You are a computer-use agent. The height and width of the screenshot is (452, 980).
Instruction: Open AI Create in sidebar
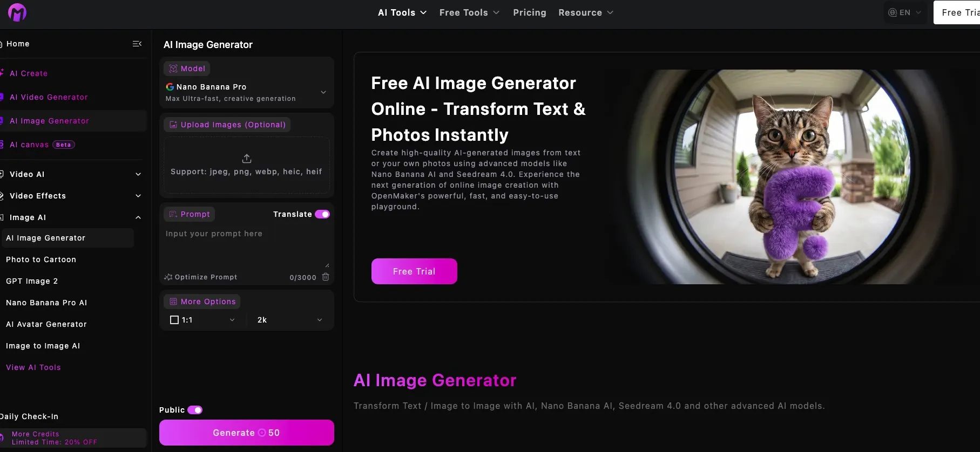(29, 73)
